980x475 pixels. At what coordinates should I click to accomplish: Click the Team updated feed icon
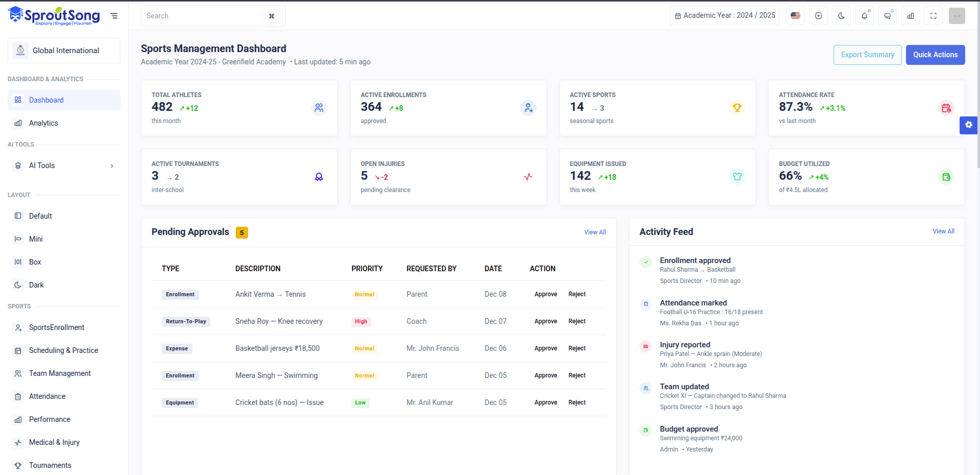646,388
